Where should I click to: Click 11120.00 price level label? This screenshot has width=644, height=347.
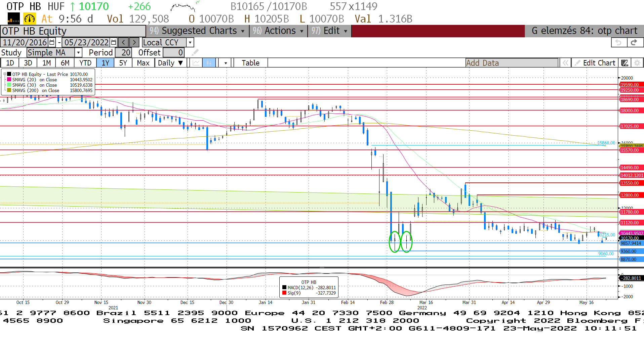click(x=632, y=223)
